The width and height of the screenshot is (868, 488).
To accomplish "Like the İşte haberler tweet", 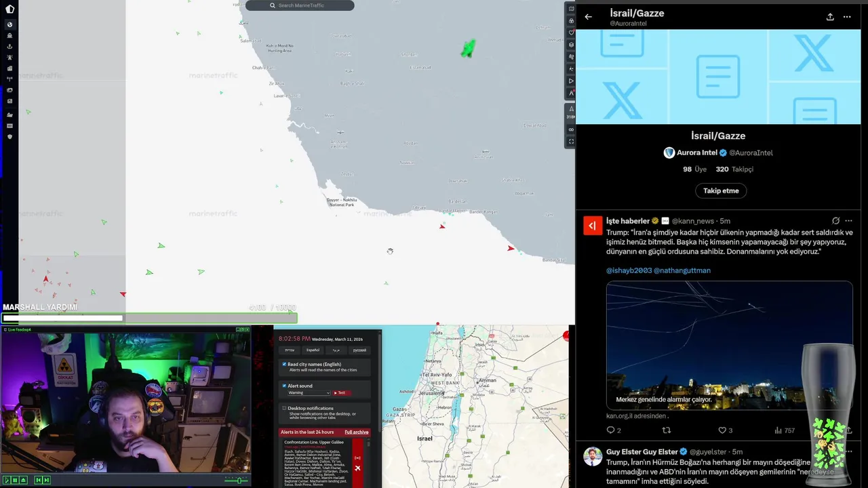I will click(725, 430).
